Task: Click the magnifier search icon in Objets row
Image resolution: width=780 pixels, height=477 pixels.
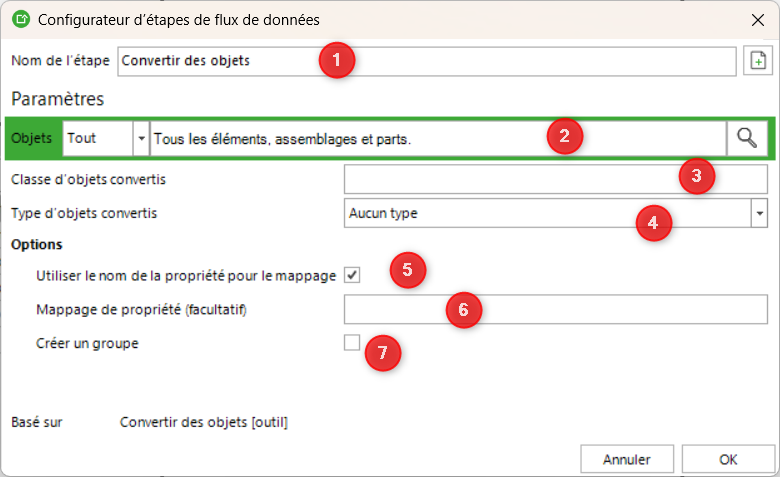Action: click(x=746, y=138)
